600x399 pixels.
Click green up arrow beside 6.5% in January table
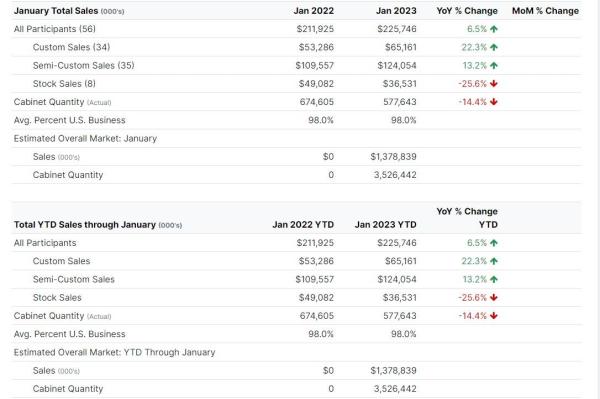click(494, 29)
